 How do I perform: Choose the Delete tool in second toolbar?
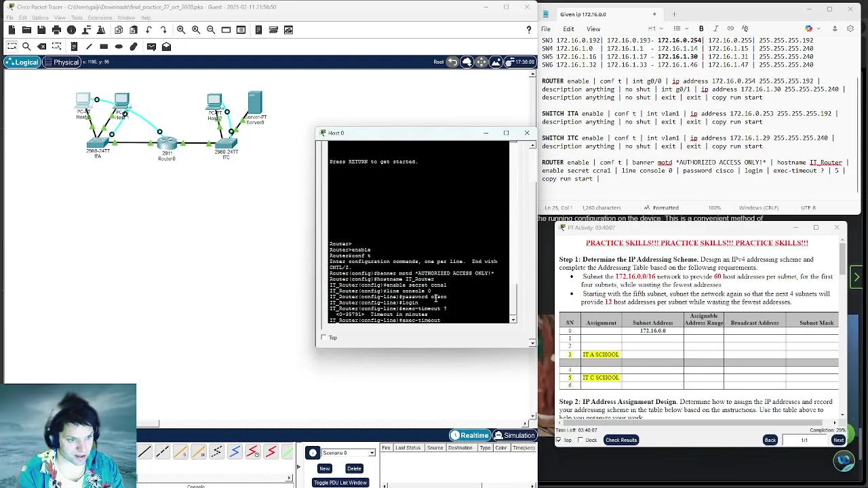click(x=41, y=47)
